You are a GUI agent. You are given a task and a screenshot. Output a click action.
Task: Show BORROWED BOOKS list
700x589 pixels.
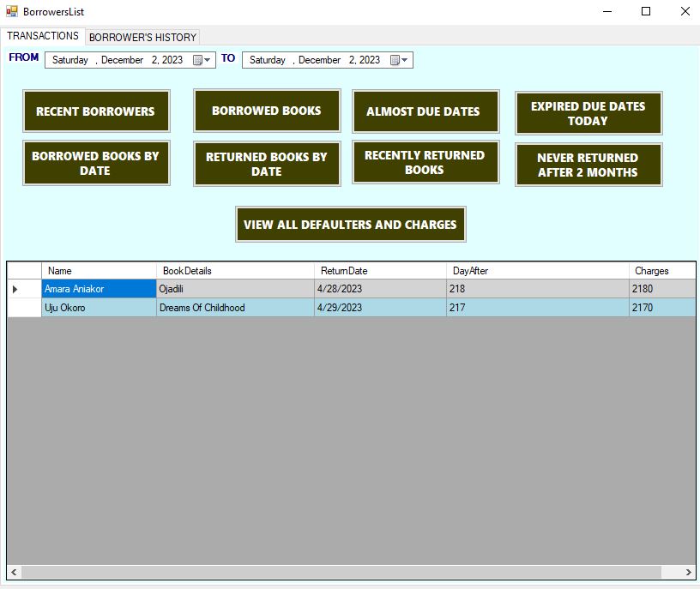tap(267, 111)
